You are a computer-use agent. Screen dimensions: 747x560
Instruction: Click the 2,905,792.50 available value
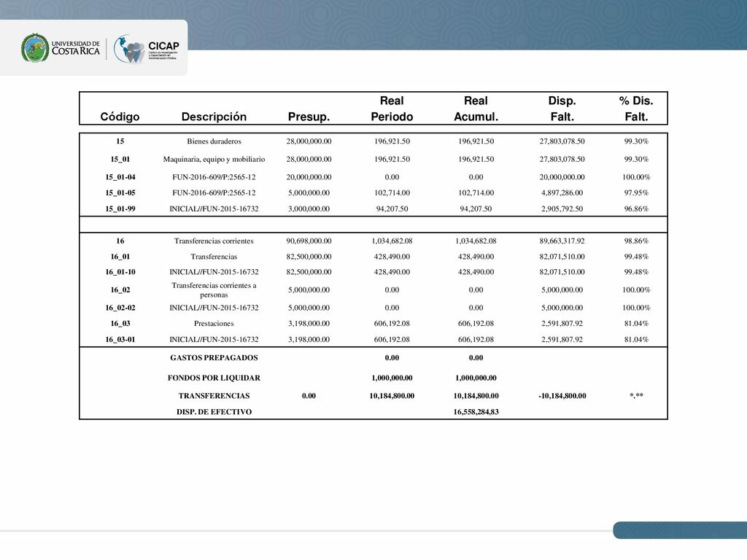(562, 209)
